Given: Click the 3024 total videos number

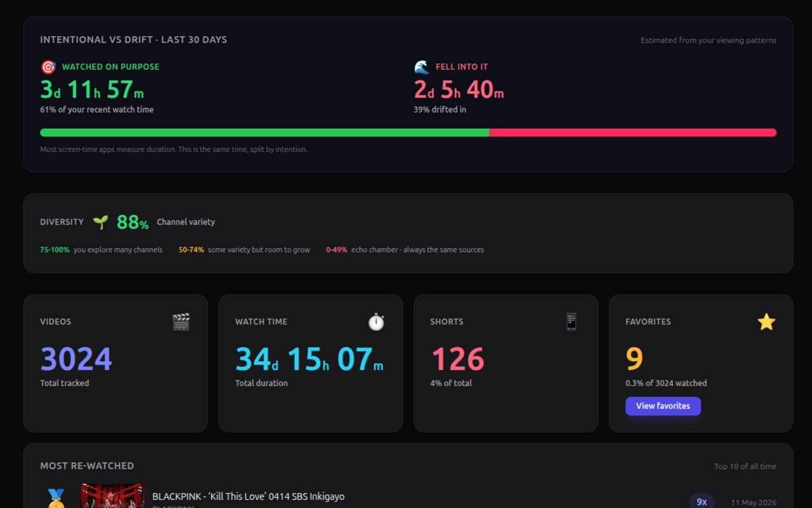Looking at the screenshot, I should click(76, 359).
